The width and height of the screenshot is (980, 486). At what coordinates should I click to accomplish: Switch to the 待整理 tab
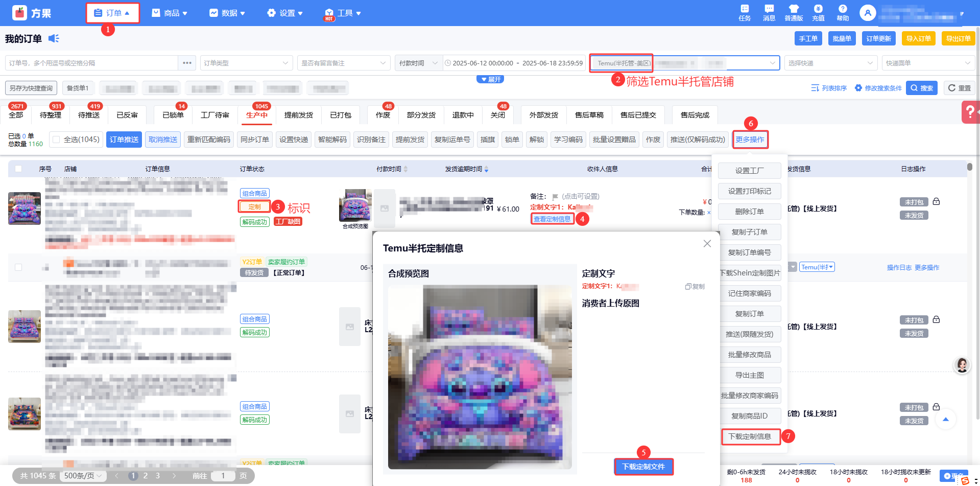point(50,115)
